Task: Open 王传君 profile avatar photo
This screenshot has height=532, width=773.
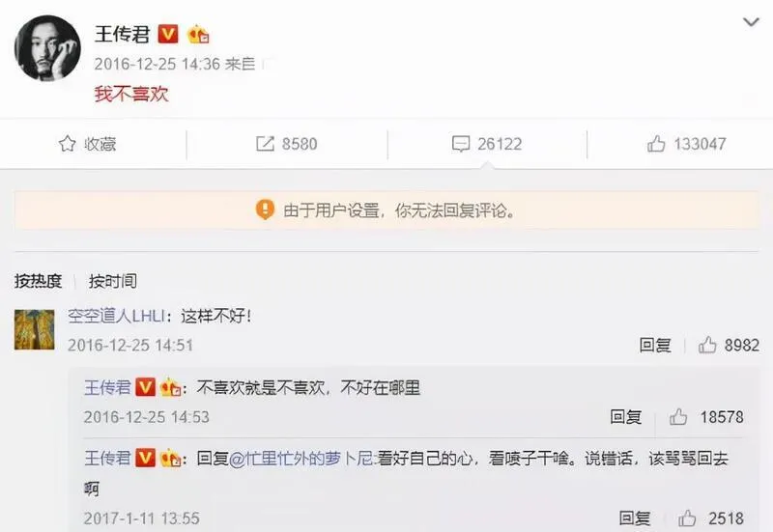Action: click(47, 47)
